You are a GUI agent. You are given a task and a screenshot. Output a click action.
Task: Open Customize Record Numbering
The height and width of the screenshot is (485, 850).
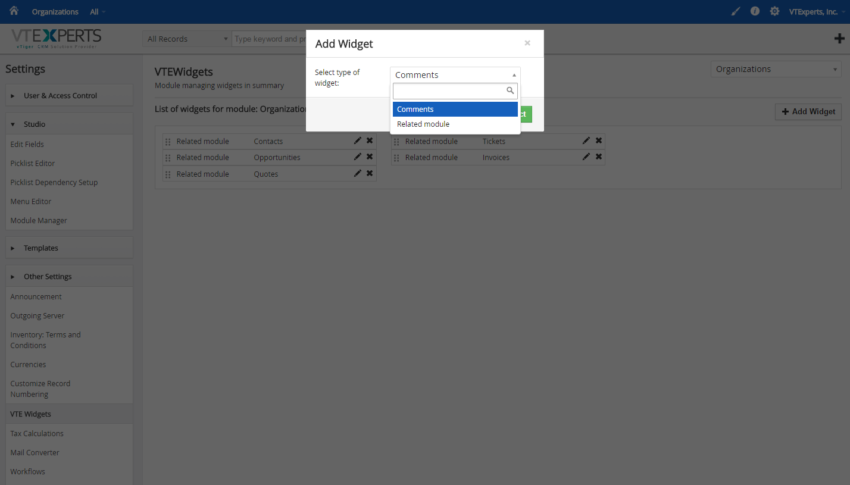point(40,389)
